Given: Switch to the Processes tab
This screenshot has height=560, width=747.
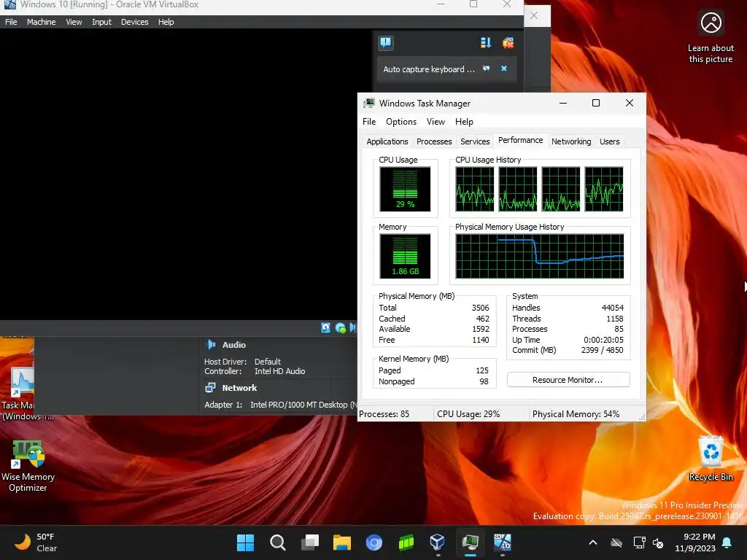Looking at the screenshot, I should point(434,141).
